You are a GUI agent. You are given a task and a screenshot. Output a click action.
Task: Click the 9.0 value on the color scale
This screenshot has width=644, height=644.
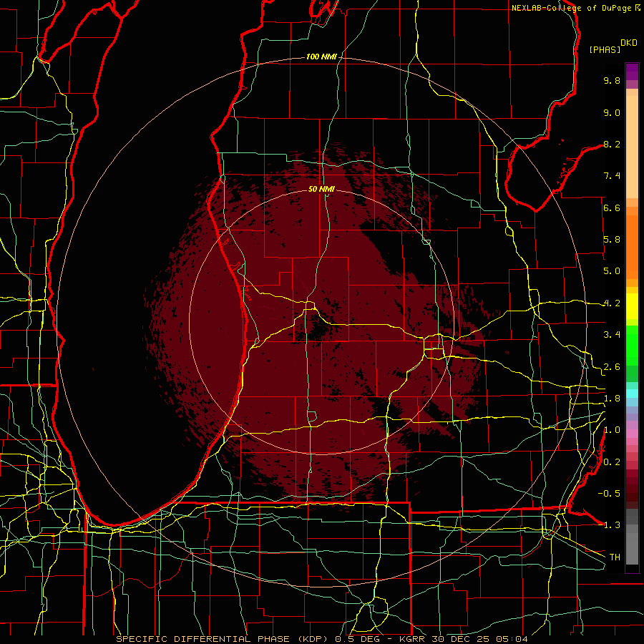(x=612, y=112)
